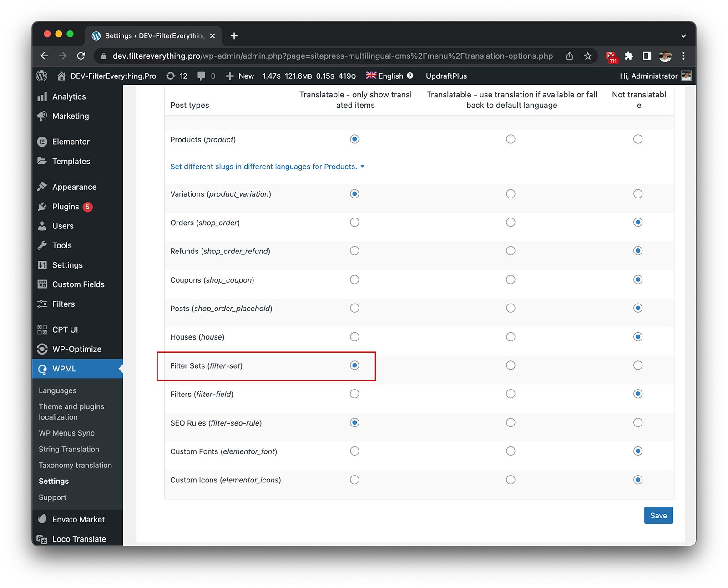Select fallback translation option for Products
Viewport: 728px width, 588px height.
511,139
